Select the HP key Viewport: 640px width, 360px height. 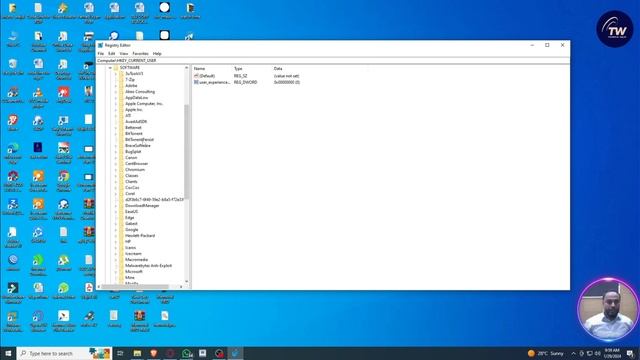[x=128, y=242]
